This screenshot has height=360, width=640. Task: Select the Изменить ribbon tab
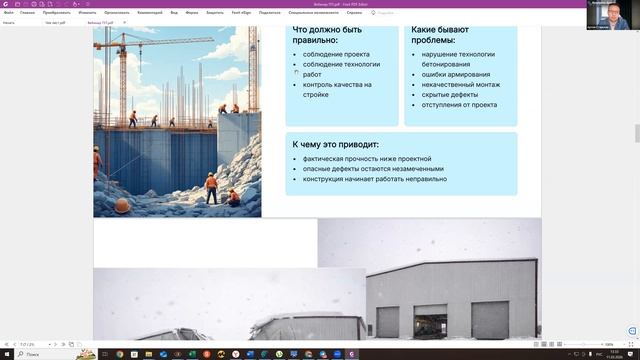87,13
